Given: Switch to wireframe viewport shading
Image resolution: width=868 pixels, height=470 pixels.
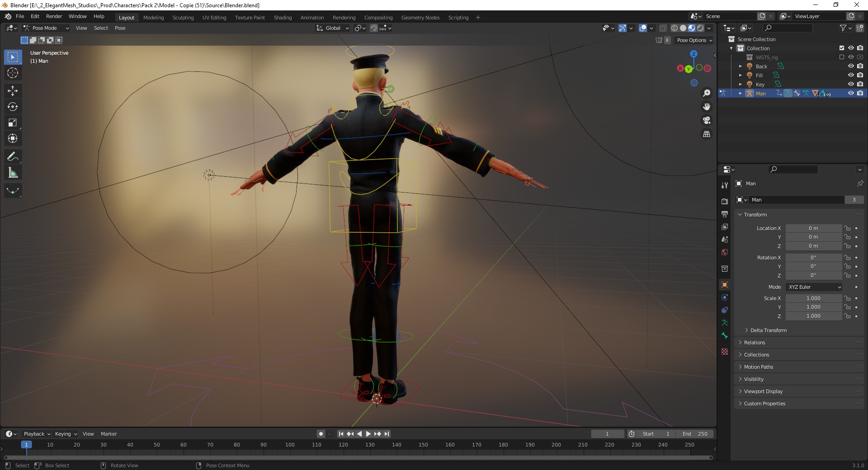Looking at the screenshot, I should 675,28.
